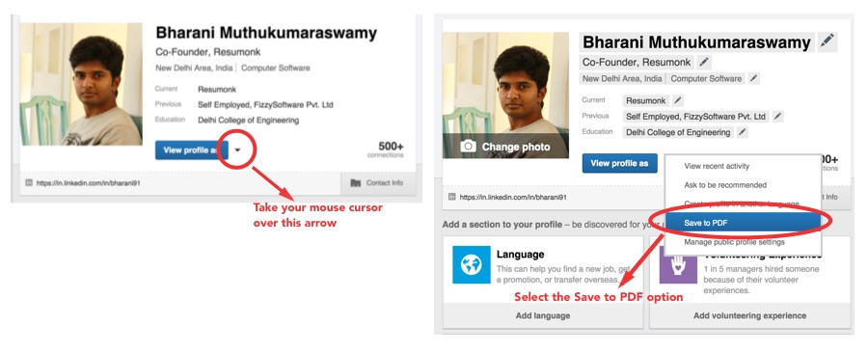
Task: Click View profile as button in right panel
Action: [619, 163]
